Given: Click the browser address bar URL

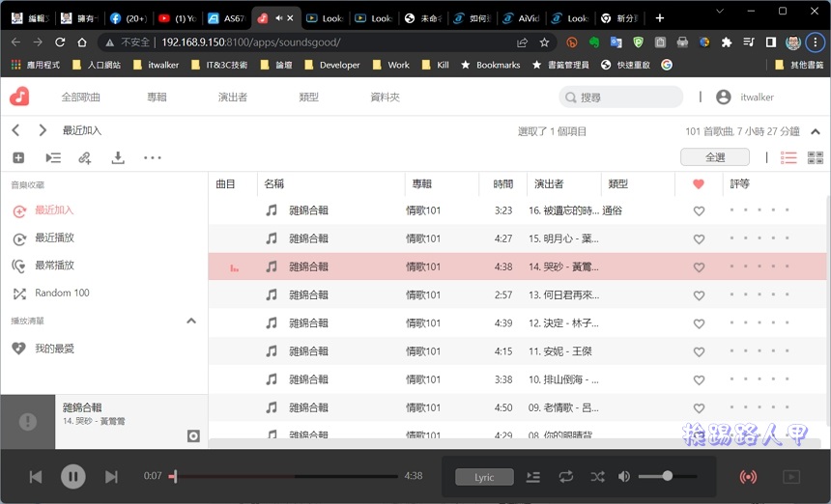Looking at the screenshot, I should [x=250, y=42].
